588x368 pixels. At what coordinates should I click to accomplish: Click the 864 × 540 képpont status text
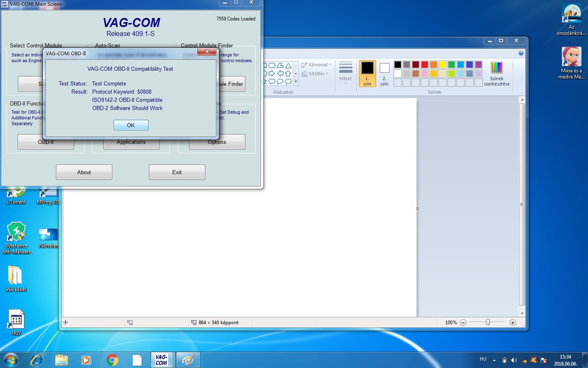(218, 323)
